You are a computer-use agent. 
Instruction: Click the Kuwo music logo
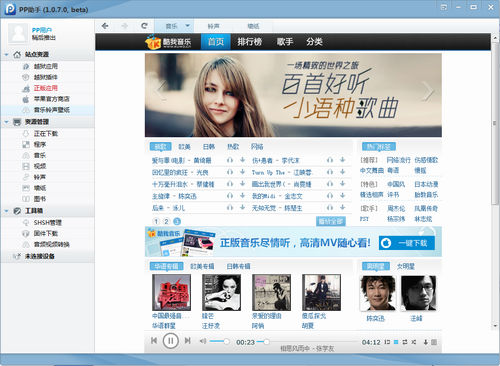(168, 42)
